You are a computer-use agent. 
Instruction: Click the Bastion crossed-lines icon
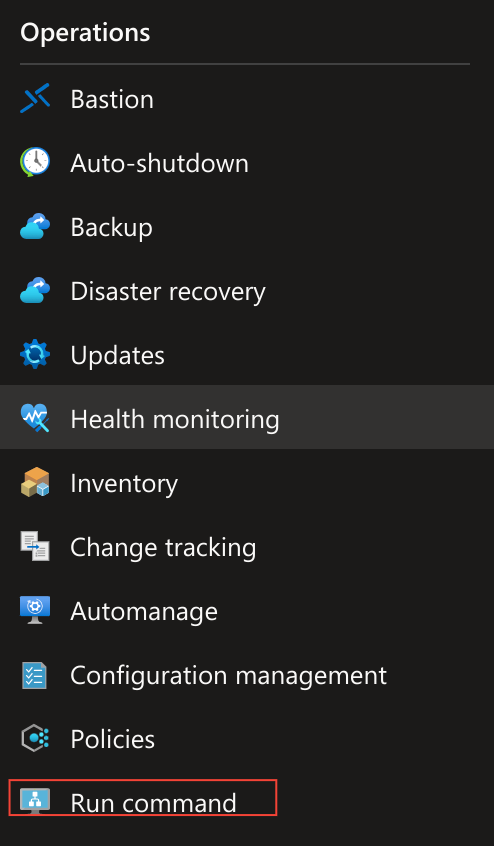pyautogui.click(x=35, y=98)
